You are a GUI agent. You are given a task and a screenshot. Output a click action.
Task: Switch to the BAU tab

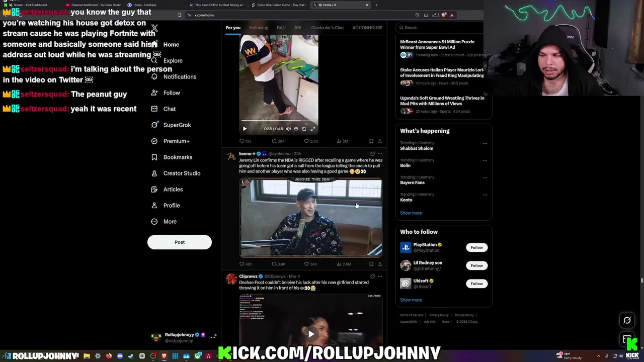pyautogui.click(x=281, y=28)
